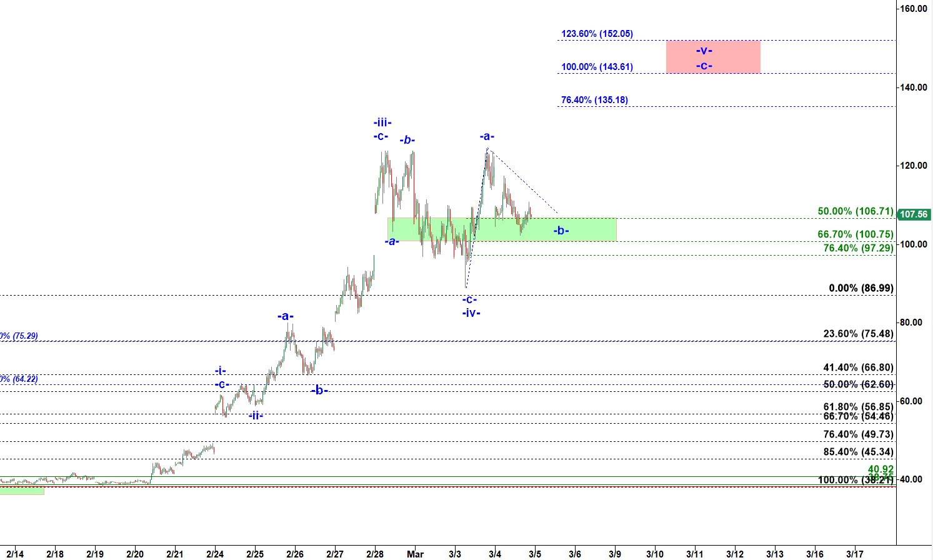Select the green 40.92 price label

point(880,469)
